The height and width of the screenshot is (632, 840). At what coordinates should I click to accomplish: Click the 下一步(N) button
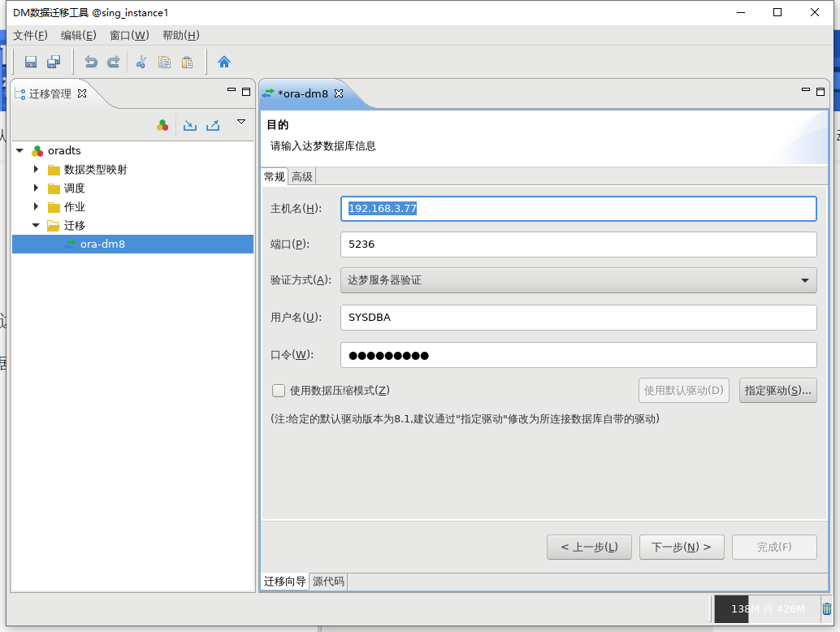682,547
